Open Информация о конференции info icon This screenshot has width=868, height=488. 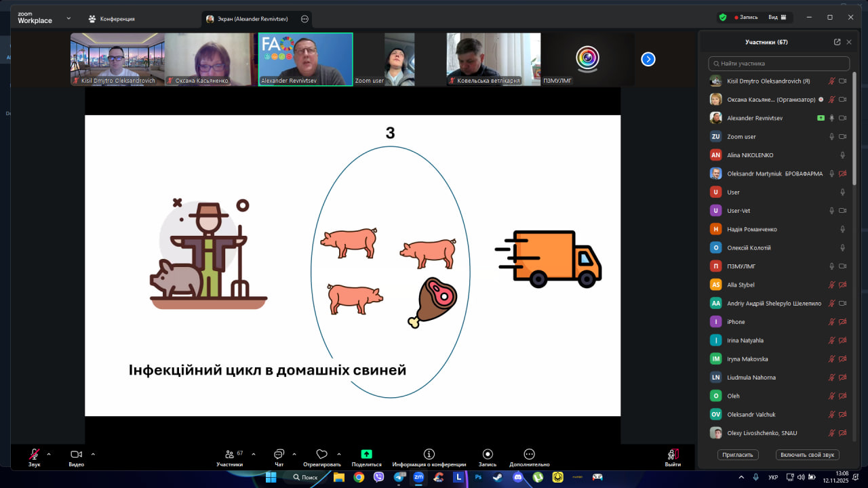[429, 454]
